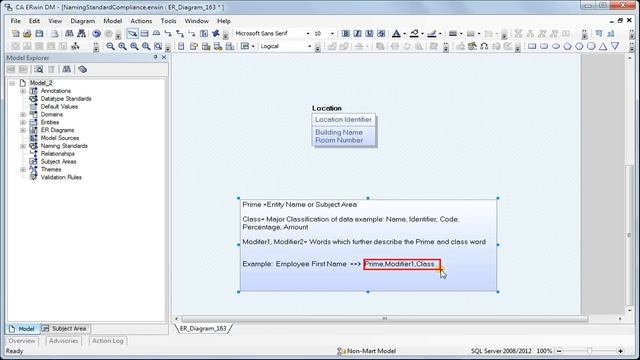Image resolution: width=640 pixels, height=360 pixels.
Task: Collapse the Model_2 root node
Action: coord(12,83)
